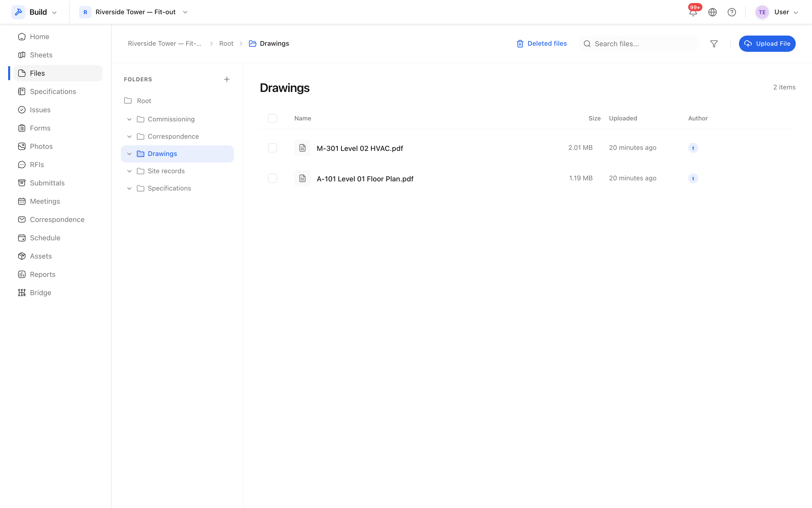Open RFIs in sidebar

pos(58,165)
